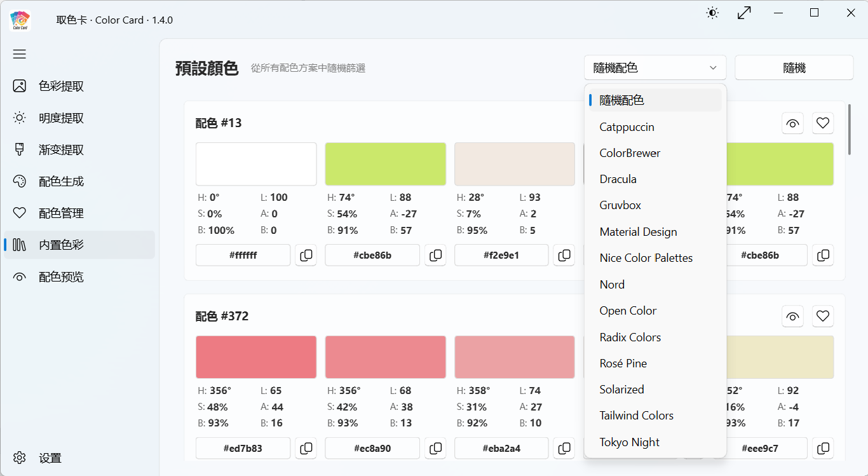Open 明度提取 in the sidebar
The image size is (868, 476).
61,118
